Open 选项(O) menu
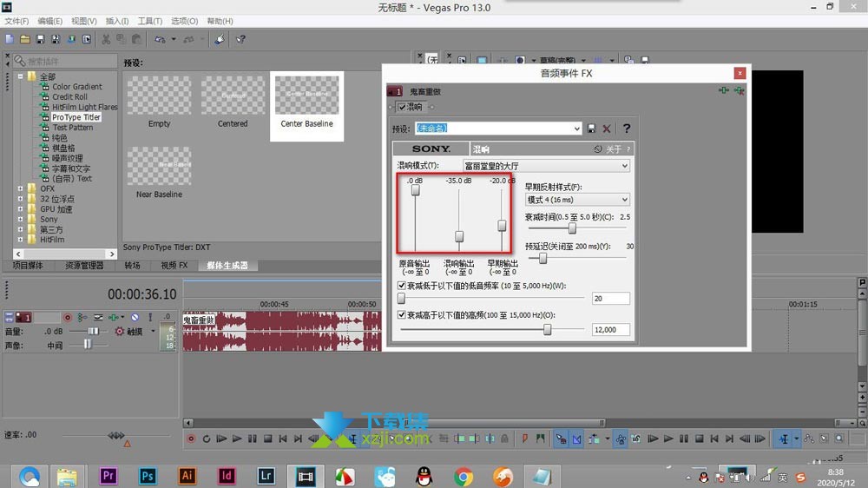 point(184,21)
